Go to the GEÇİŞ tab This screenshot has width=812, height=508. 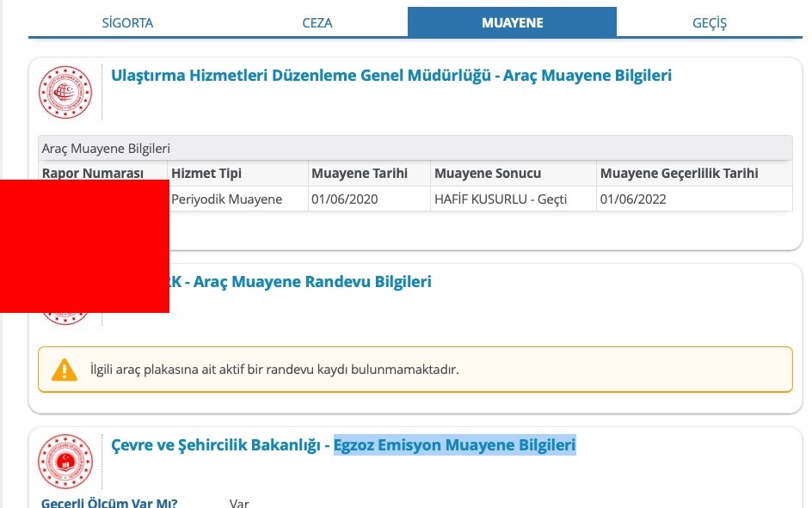pyautogui.click(x=709, y=23)
